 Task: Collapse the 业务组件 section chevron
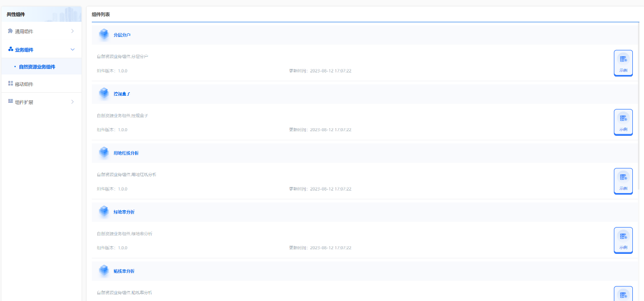[x=73, y=50]
